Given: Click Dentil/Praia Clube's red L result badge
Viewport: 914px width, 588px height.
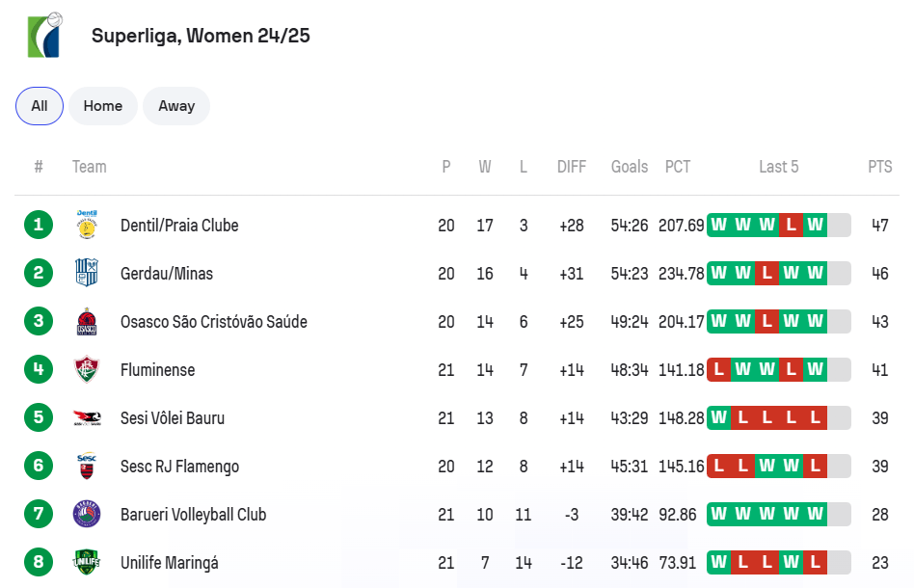Looking at the screenshot, I should click(791, 226).
